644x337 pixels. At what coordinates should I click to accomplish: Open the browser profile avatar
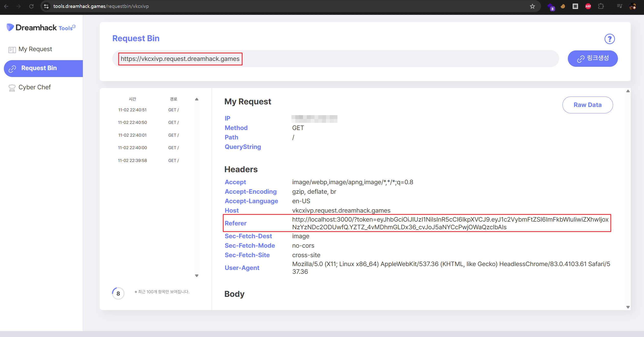point(632,6)
